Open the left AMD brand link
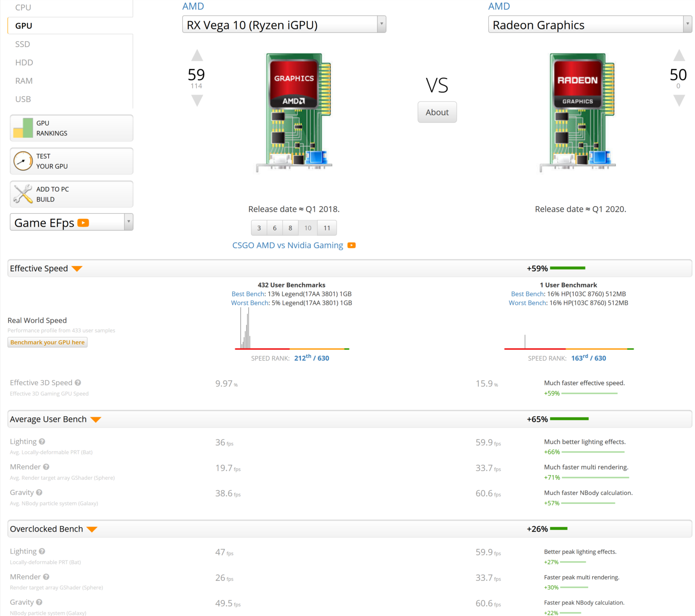 point(193,6)
